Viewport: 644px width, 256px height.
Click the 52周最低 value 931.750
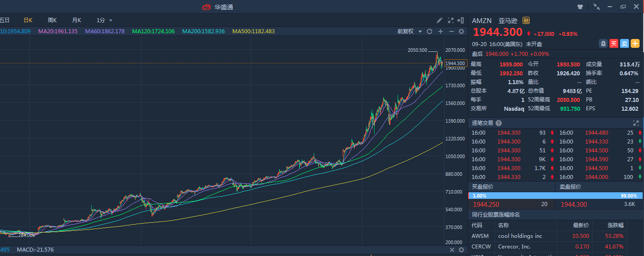tap(570, 109)
